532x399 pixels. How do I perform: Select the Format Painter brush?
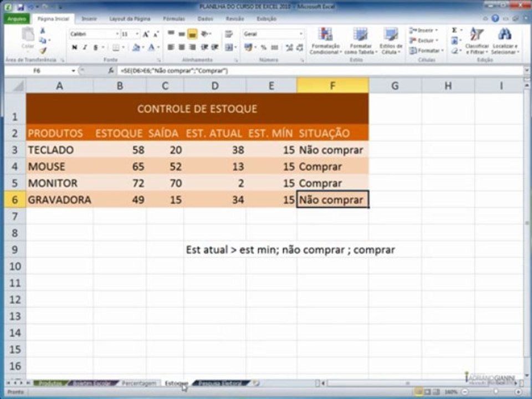43,50
